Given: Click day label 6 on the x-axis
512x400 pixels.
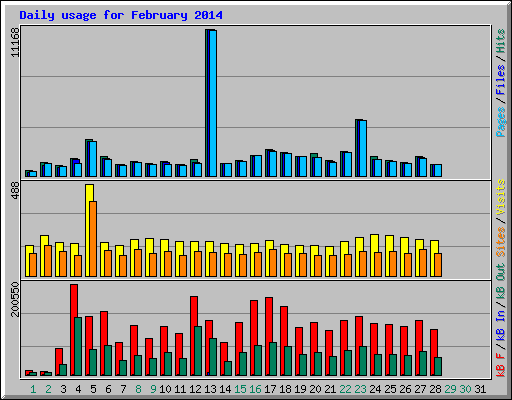Looking at the screenshot, I should 108,389.
